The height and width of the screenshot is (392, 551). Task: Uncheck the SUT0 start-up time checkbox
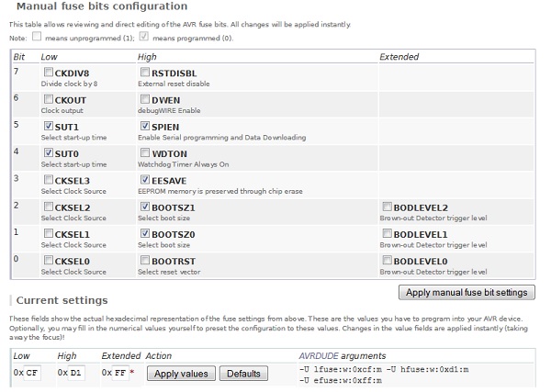coord(49,153)
